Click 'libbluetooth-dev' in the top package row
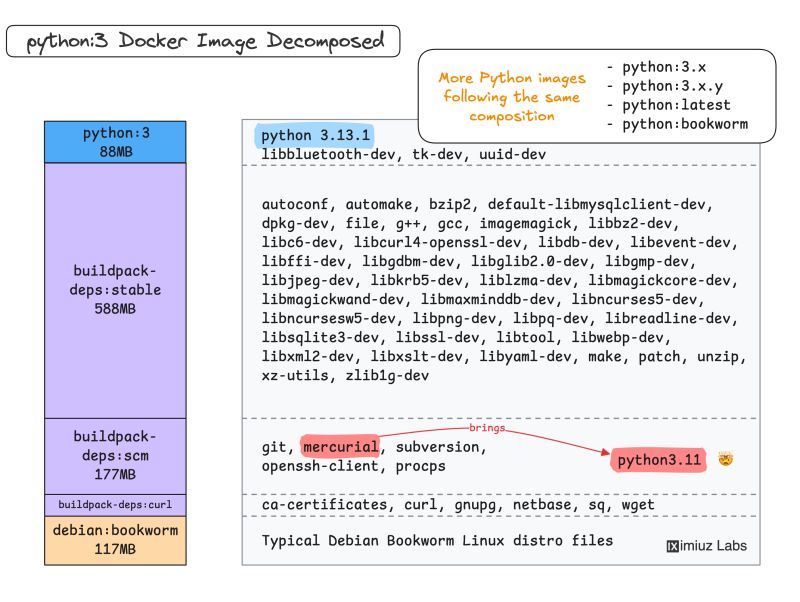Viewport: 800px width, 602px height. (x=328, y=154)
